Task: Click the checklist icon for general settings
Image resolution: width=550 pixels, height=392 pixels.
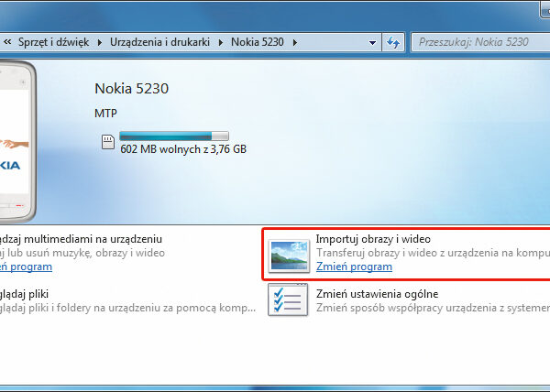Action: (x=289, y=301)
